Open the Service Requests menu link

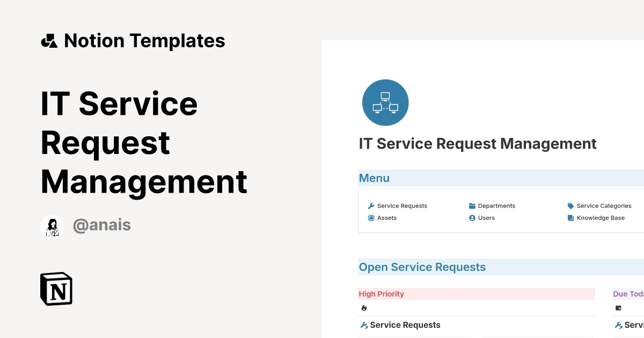402,205
